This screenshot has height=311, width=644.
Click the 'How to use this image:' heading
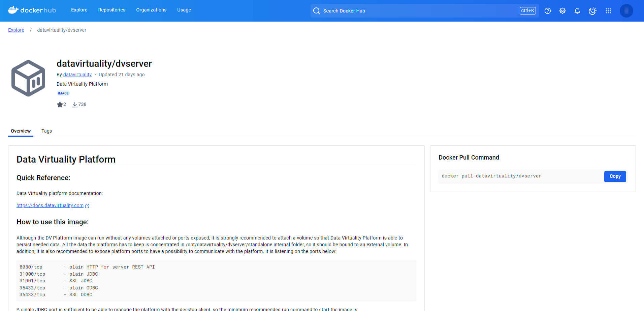tap(53, 222)
